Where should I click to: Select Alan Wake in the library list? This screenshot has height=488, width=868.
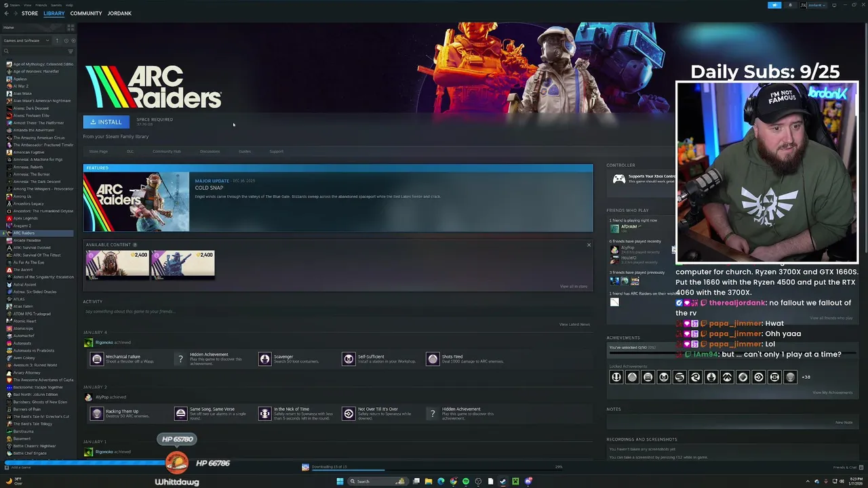(x=22, y=94)
